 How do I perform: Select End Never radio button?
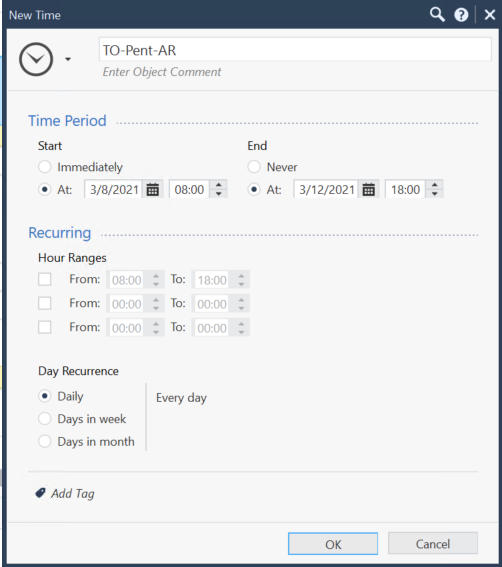pyautogui.click(x=254, y=167)
